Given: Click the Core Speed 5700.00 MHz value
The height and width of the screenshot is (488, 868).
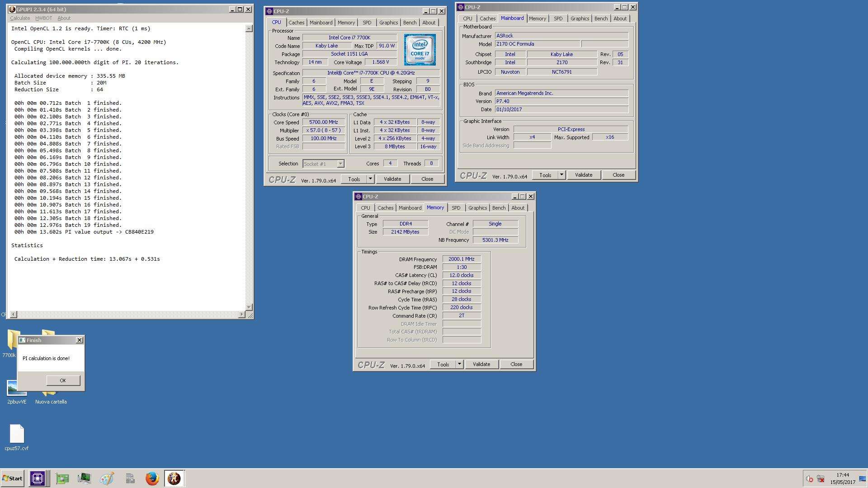Looking at the screenshot, I should [324, 122].
